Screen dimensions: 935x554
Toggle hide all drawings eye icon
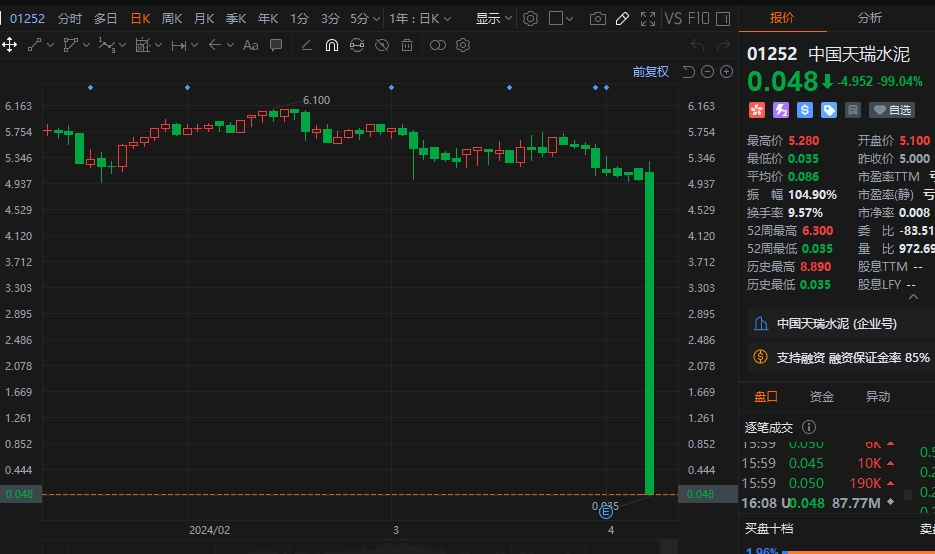[x=381, y=45]
